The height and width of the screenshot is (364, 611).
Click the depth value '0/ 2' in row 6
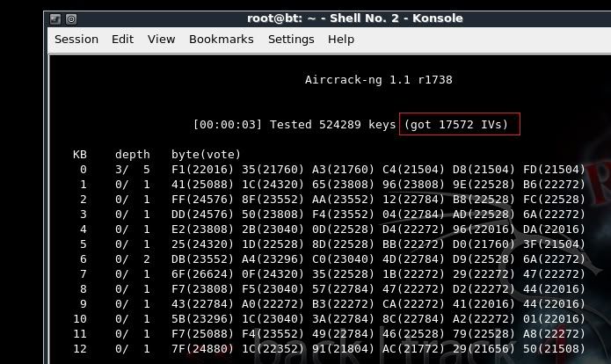(133, 259)
